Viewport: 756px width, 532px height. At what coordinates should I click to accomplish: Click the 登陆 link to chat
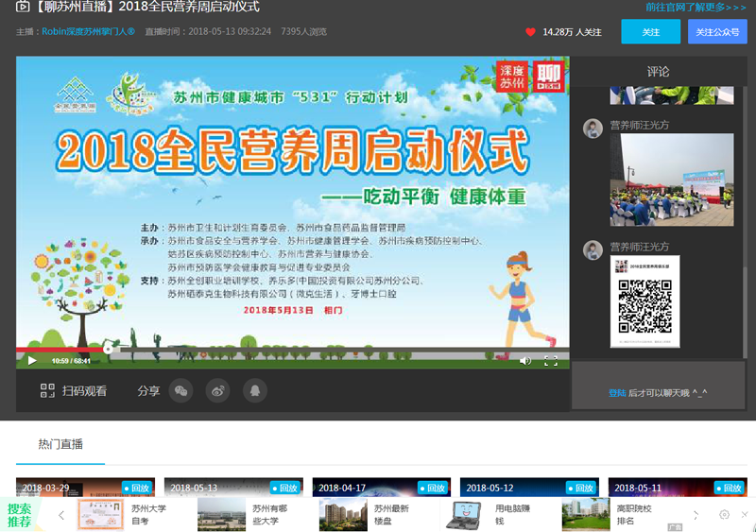617,393
